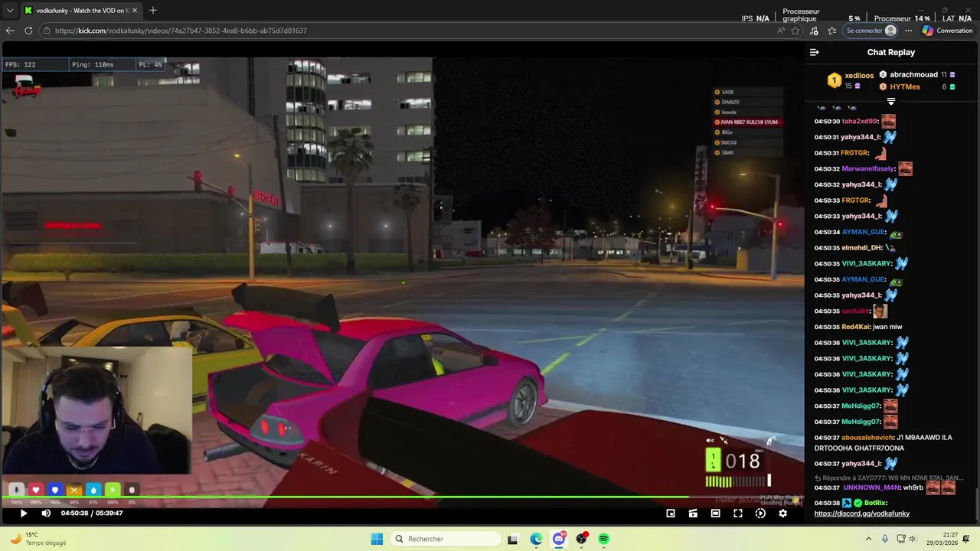
Task: Seek along the green video progress bar
Action: click(x=402, y=498)
